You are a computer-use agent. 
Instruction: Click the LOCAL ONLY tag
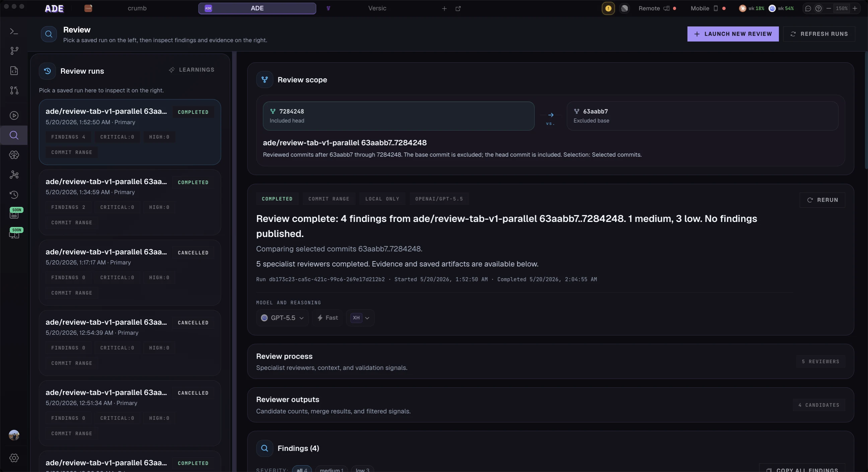pyautogui.click(x=382, y=199)
